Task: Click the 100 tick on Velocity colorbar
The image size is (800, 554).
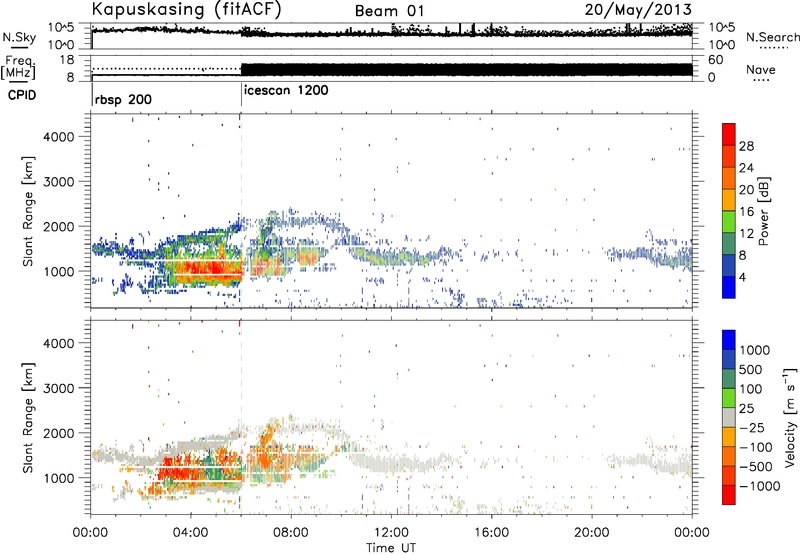Action: point(751,389)
